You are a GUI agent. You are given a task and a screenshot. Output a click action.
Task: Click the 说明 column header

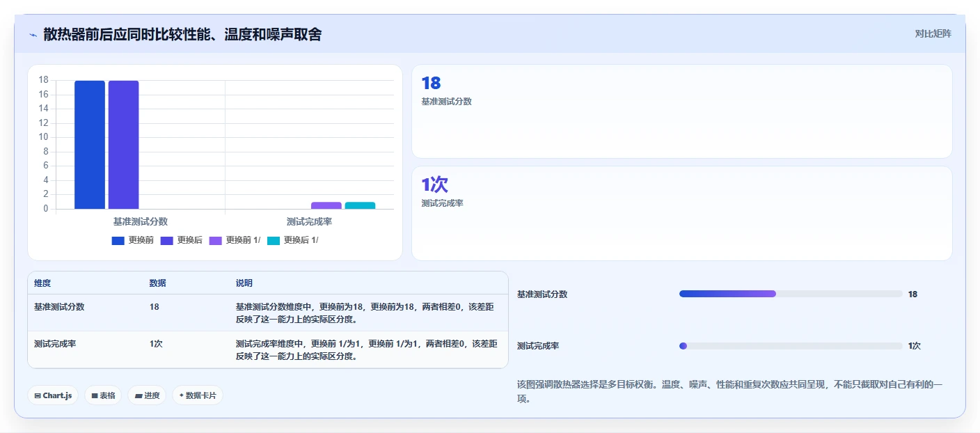(244, 283)
